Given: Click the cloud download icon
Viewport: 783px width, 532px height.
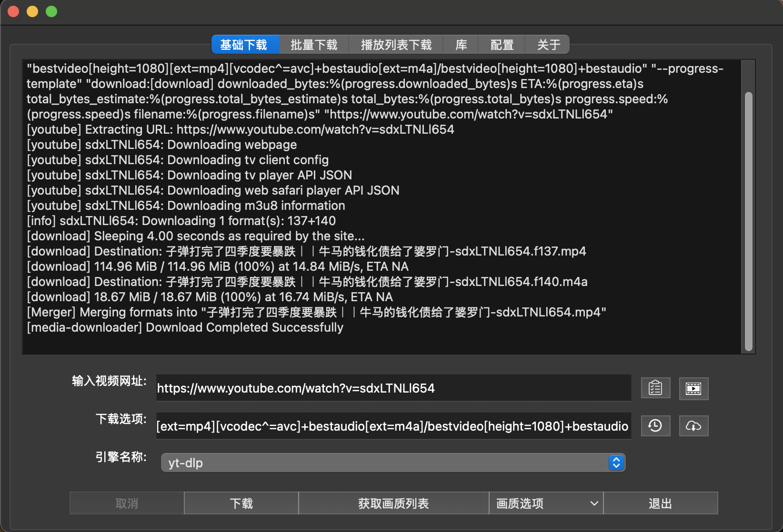Looking at the screenshot, I should [693, 426].
